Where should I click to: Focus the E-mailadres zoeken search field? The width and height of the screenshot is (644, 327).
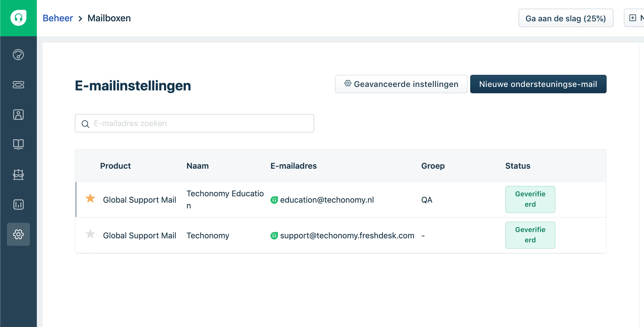pos(195,123)
